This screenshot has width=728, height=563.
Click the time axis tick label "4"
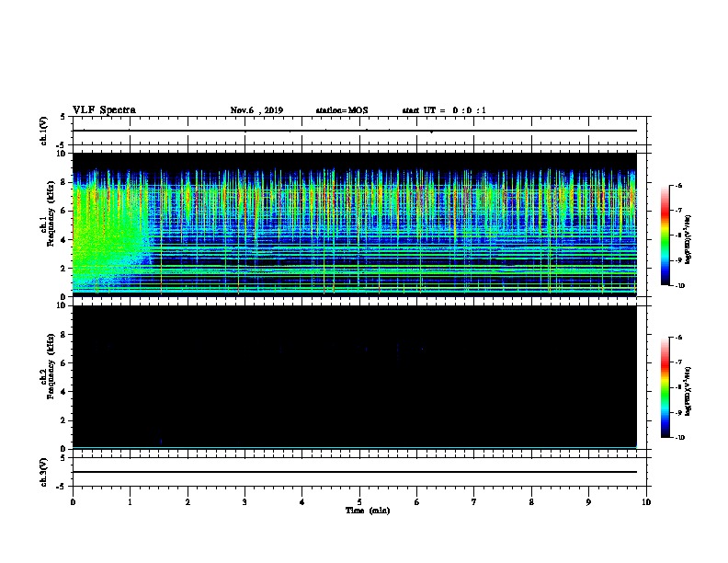click(x=302, y=502)
